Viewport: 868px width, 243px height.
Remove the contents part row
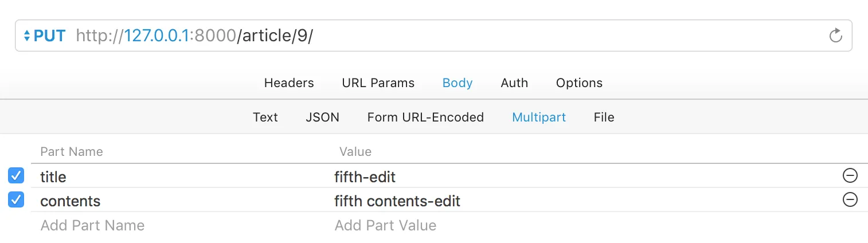[x=850, y=200]
